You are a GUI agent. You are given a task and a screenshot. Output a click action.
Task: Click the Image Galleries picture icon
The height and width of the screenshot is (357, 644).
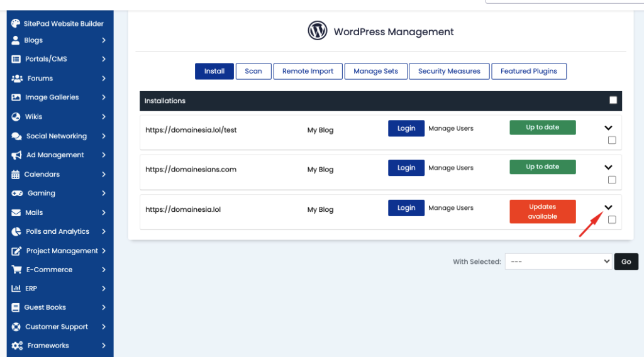click(16, 97)
